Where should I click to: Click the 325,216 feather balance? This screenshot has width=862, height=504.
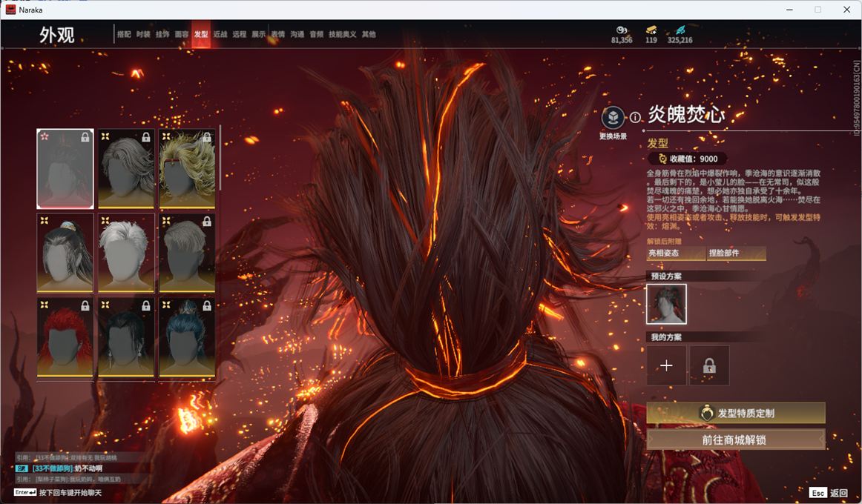point(680,40)
